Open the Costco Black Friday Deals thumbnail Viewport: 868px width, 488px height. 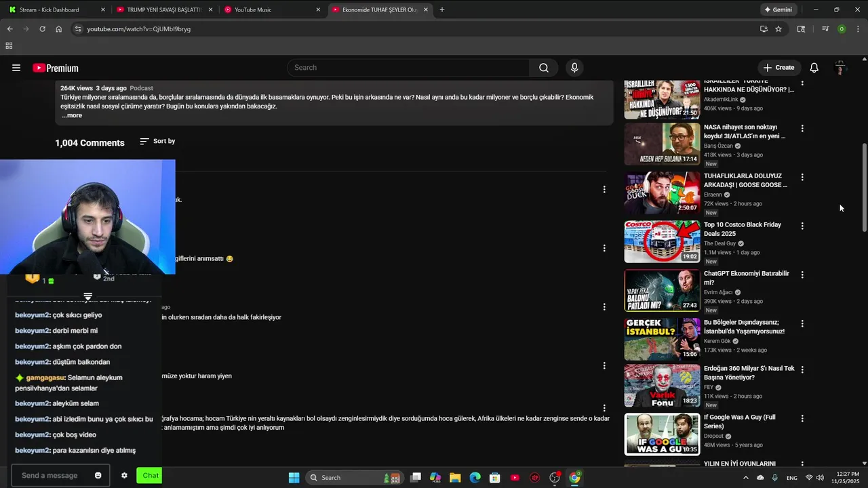[x=662, y=241]
